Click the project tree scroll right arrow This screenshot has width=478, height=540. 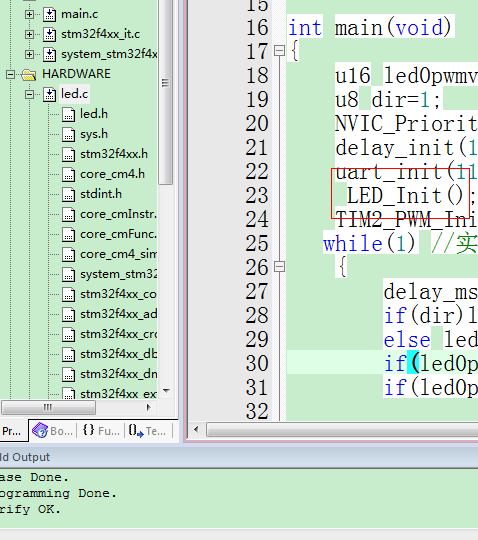[x=148, y=407]
